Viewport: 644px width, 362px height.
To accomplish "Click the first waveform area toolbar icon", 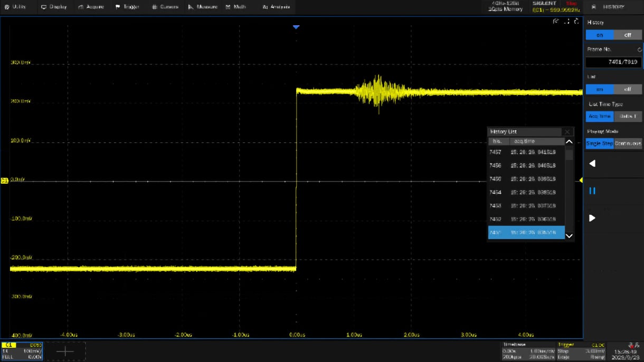I will point(556,22).
